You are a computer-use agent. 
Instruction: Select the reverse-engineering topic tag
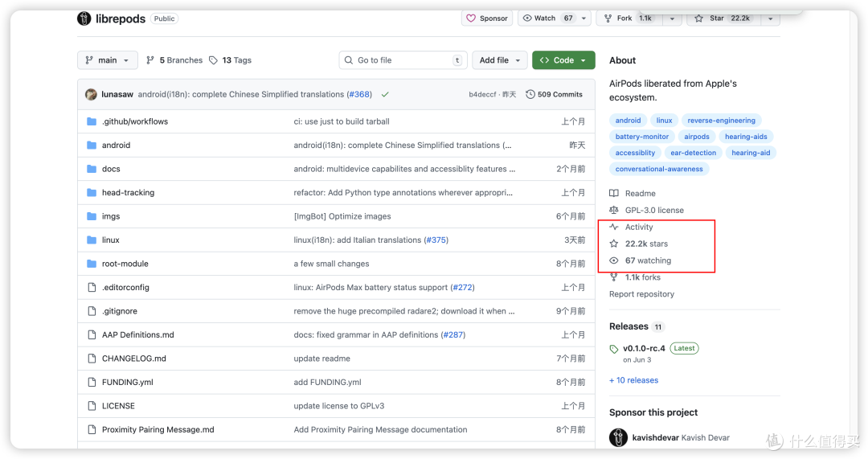tap(721, 121)
